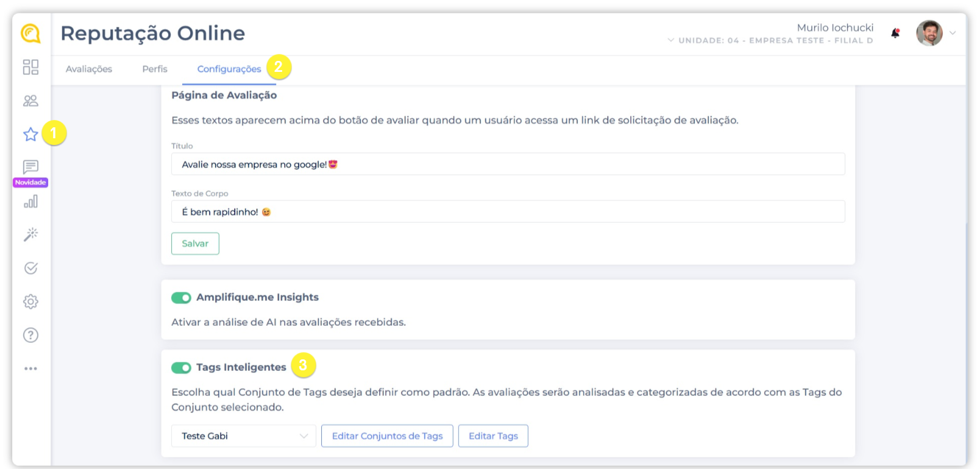The image size is (980, 469).
Task: Click the Salvar button
Action: 195,244
